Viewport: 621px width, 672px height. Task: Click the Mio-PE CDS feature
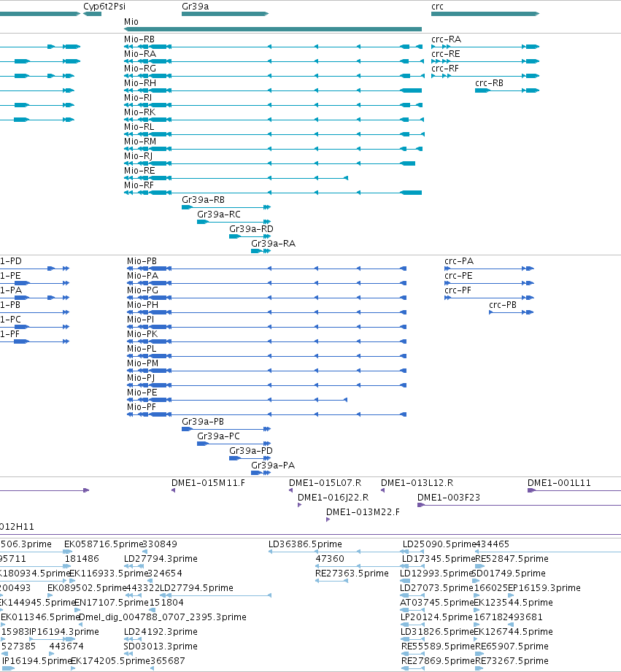237,400
